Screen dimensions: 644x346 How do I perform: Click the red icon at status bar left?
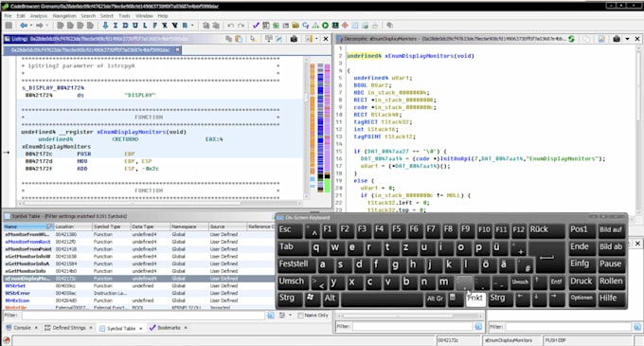pyautogui.click(x=7, y=340)
